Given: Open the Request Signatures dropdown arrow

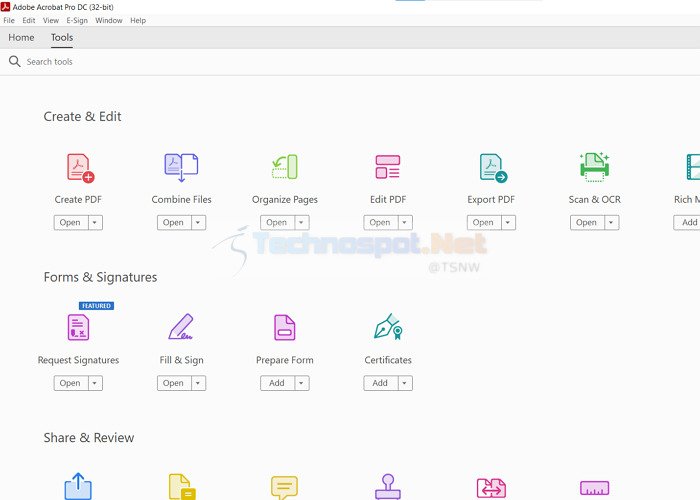Looking at the screenshot, I should (x=95, y=383).
